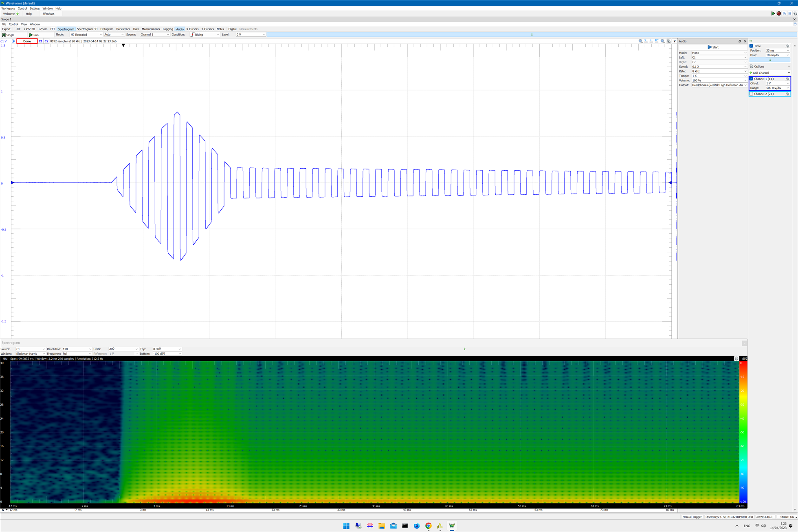
Task: Toggle the Time checkbox
Action: point(751,46)
